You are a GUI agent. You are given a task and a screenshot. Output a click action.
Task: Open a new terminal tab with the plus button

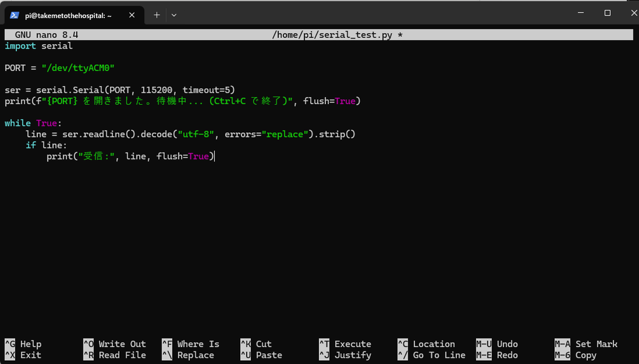157,15
